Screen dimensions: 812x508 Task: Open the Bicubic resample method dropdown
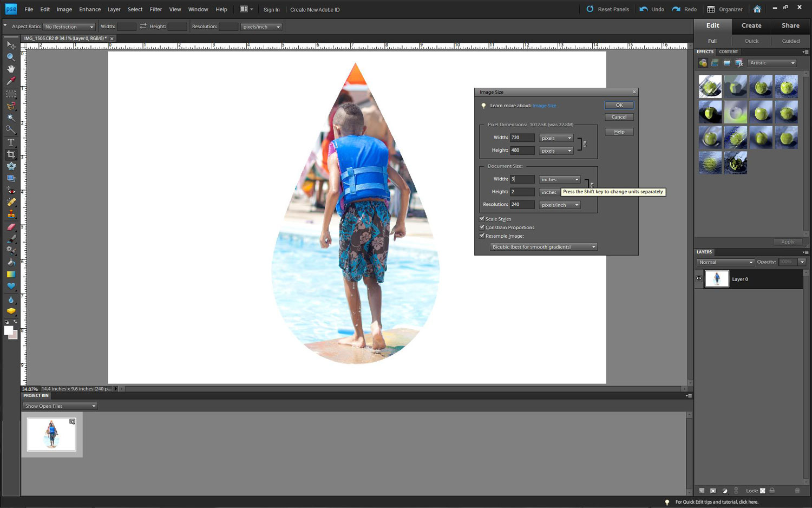(x=543, y=246)
